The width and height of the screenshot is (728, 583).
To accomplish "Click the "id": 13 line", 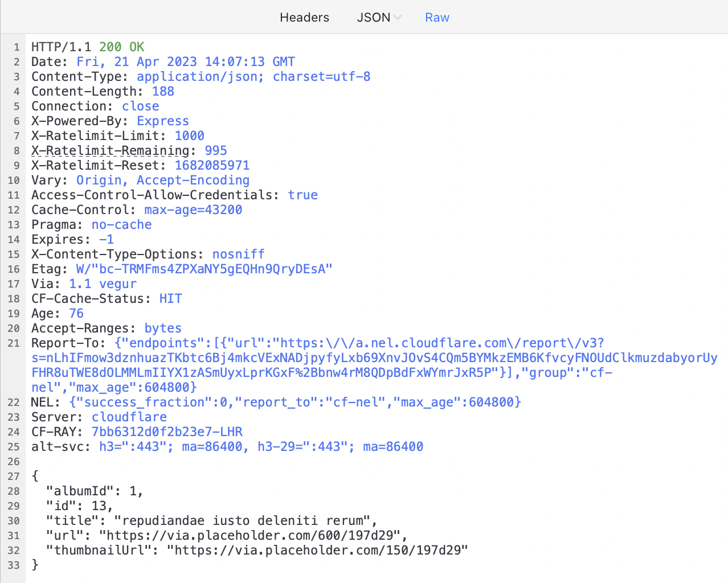I will (80, 506).
